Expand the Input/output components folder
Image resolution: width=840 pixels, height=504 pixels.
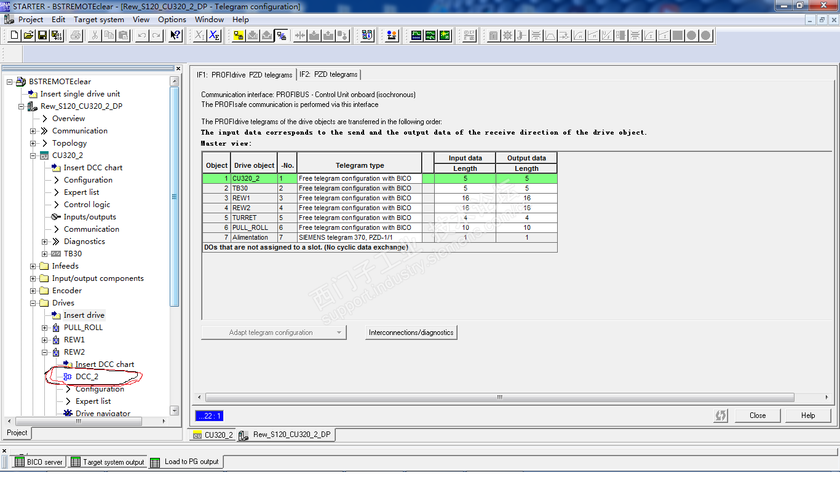[33, 278]
